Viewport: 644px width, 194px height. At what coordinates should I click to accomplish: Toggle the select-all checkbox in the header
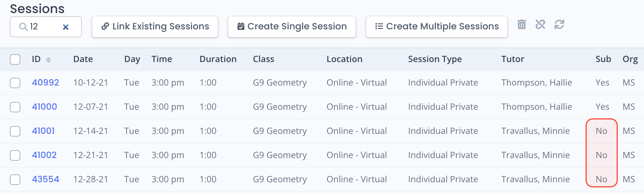[x=15, y=59]
